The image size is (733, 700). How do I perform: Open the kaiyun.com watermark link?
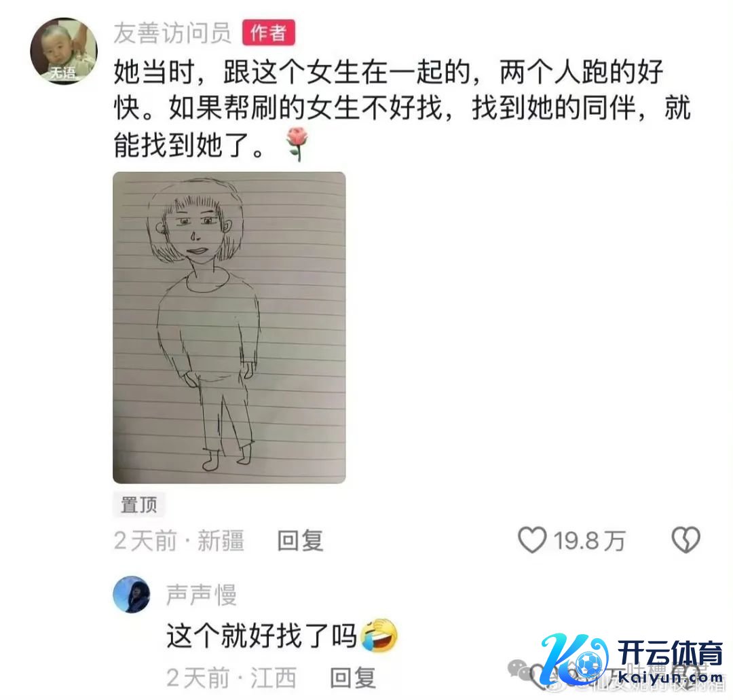[671, 677]
